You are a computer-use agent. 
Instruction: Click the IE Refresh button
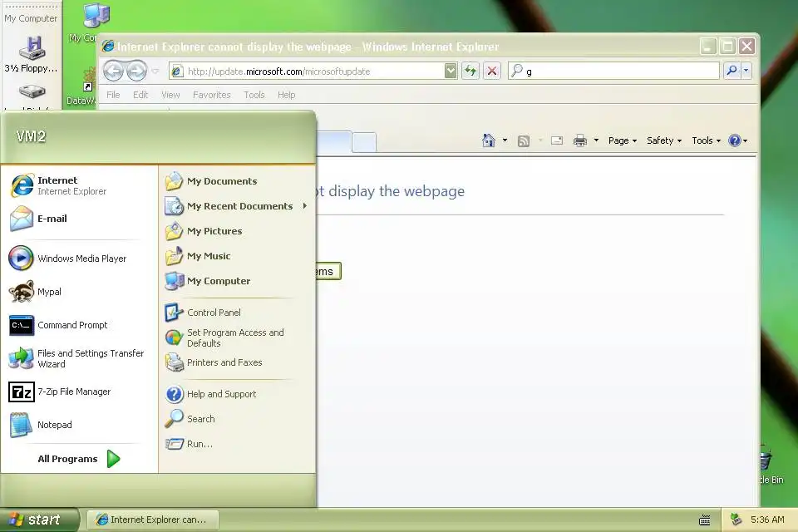(x=470, y=71)
